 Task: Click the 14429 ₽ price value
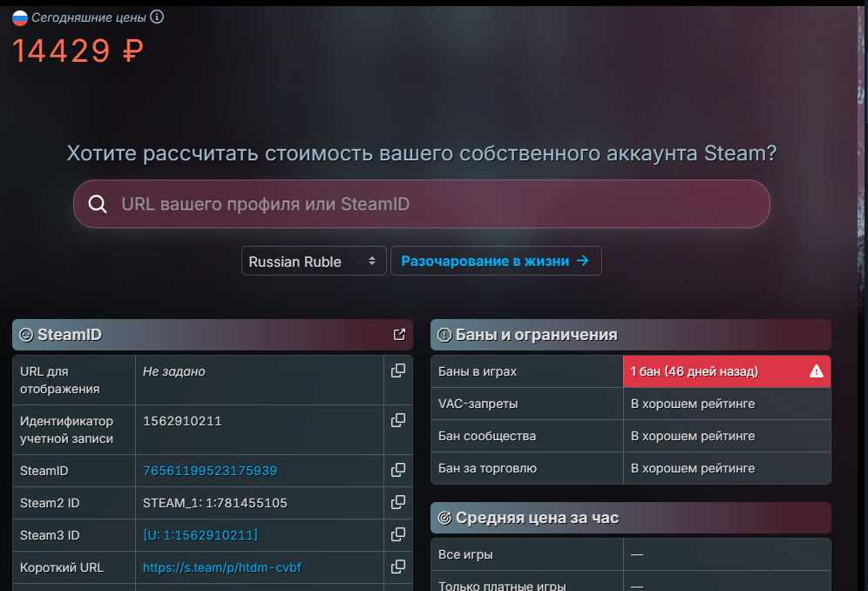78,51
